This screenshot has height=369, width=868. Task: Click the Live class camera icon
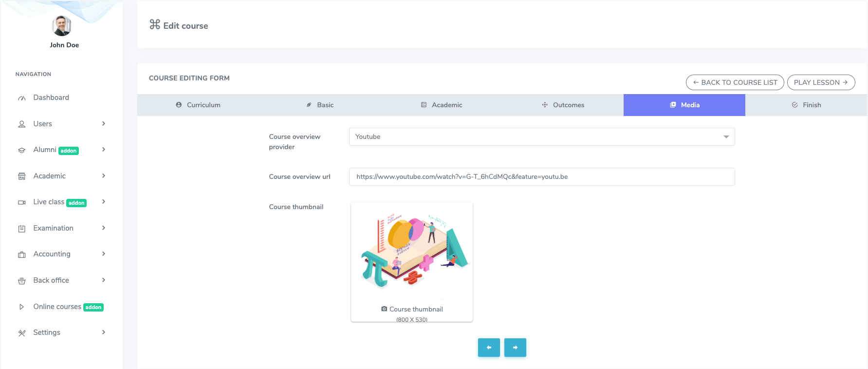(22, 202)
